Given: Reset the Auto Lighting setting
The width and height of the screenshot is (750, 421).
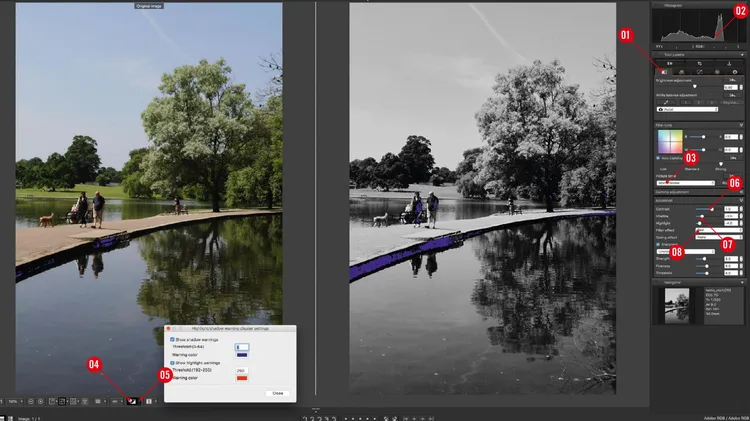Looking at the screenshot, I should click(x=733, y=158).
